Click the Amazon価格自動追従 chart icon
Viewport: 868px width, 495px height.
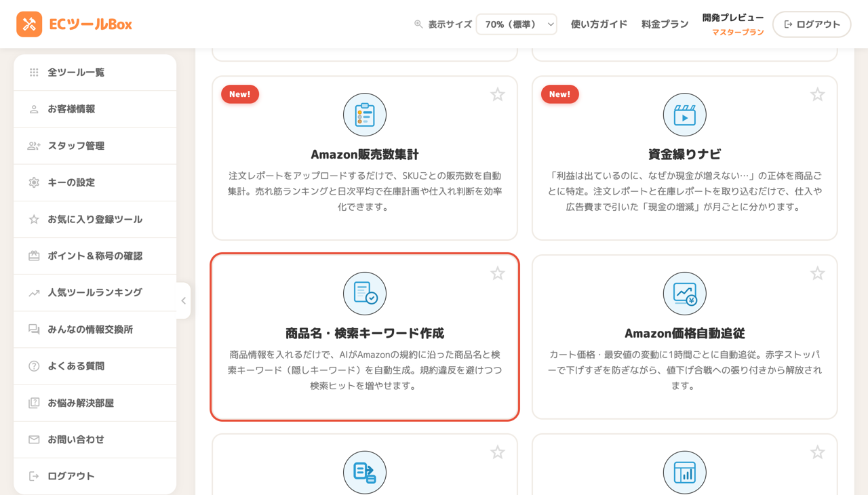click(x=685, y=294)
